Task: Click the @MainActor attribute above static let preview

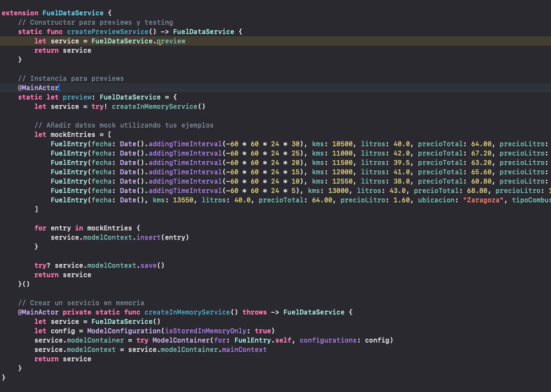Action: [39, 88]
